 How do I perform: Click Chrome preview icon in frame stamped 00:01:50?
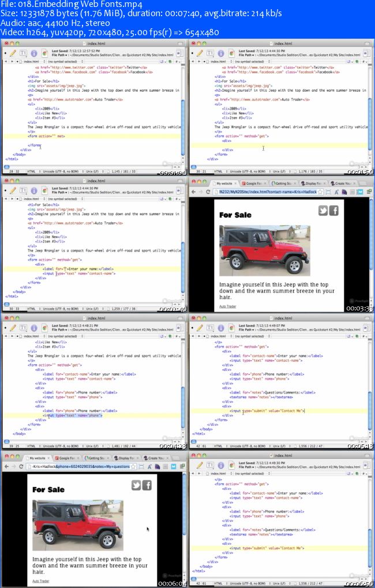coord(231,53)
